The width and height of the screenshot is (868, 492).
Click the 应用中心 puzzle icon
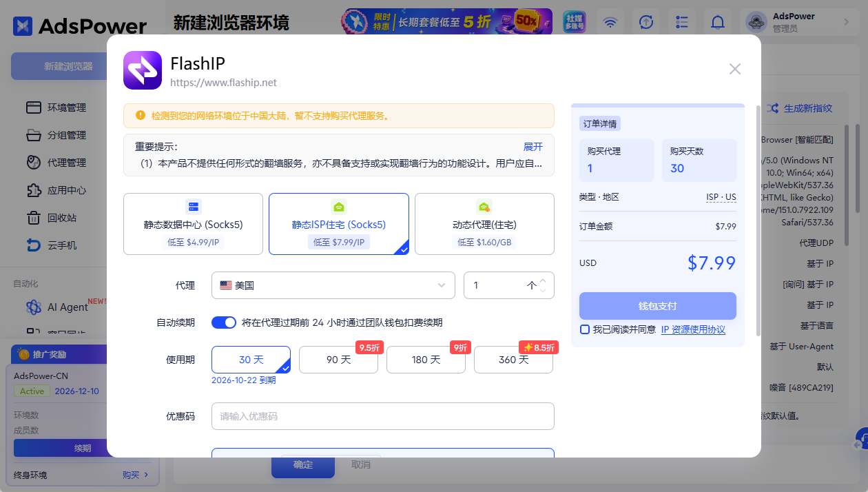pyautogui.click(x=34, y=190)
